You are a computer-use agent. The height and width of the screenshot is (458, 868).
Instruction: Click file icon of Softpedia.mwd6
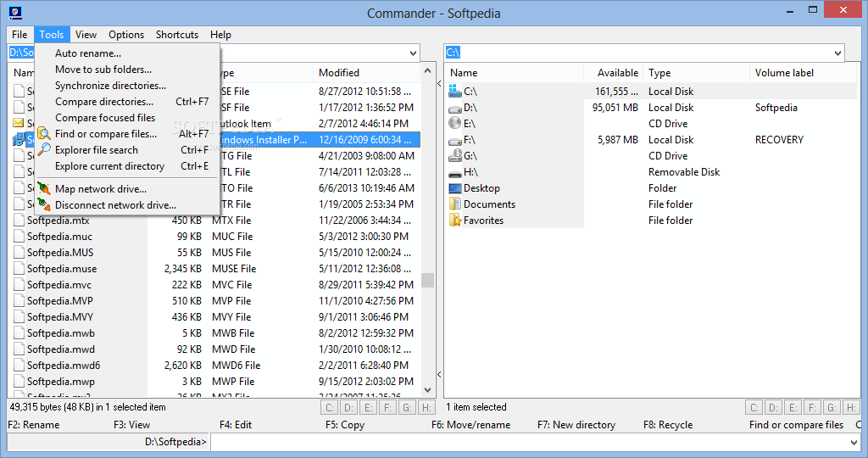point(19,366)
